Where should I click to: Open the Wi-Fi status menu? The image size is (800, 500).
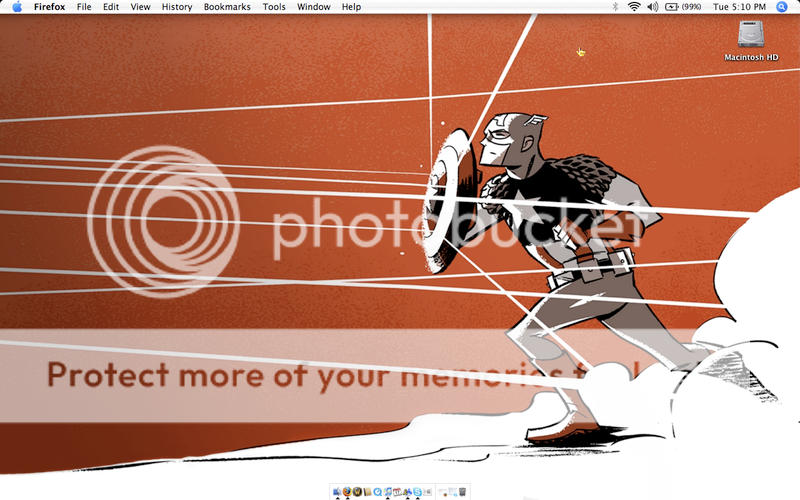click(x=634, y=7)
